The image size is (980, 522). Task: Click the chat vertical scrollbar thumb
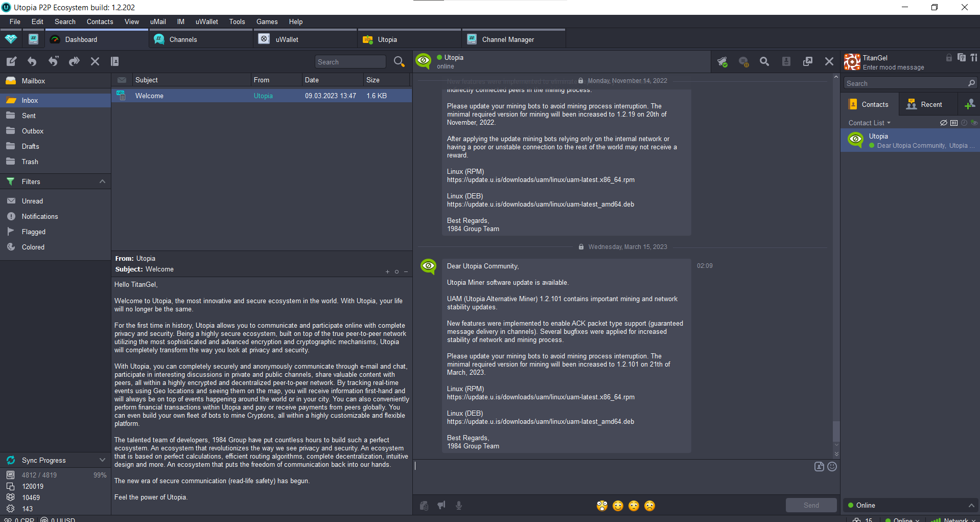[x=836, y=430]
